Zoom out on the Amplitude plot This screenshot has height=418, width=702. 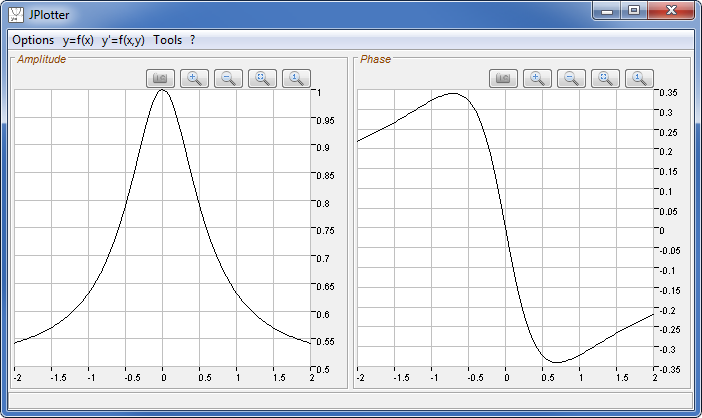coord(229,78)
